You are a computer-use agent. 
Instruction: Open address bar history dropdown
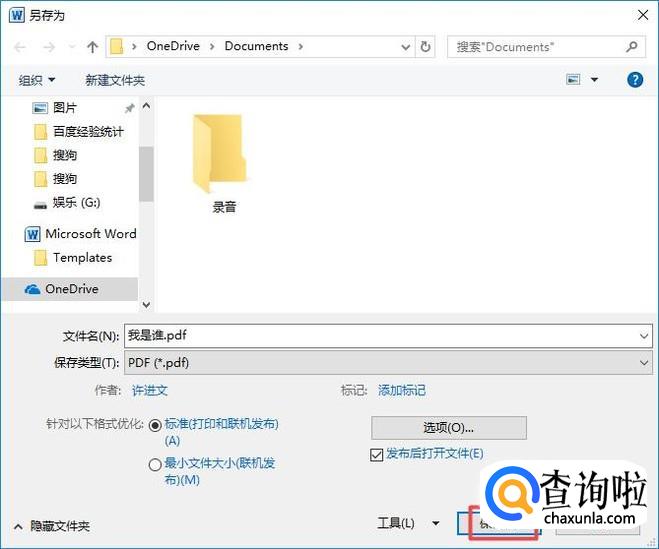(406, 47)
